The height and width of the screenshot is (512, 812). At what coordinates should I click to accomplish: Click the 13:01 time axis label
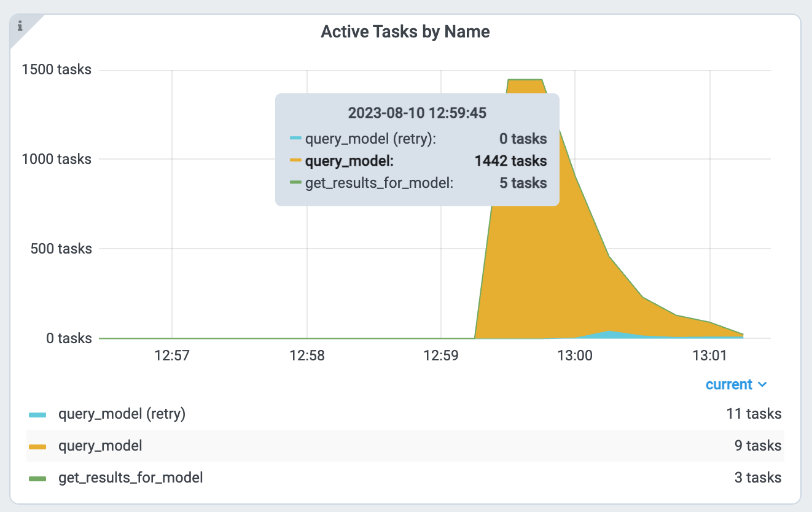click(710, 355)
